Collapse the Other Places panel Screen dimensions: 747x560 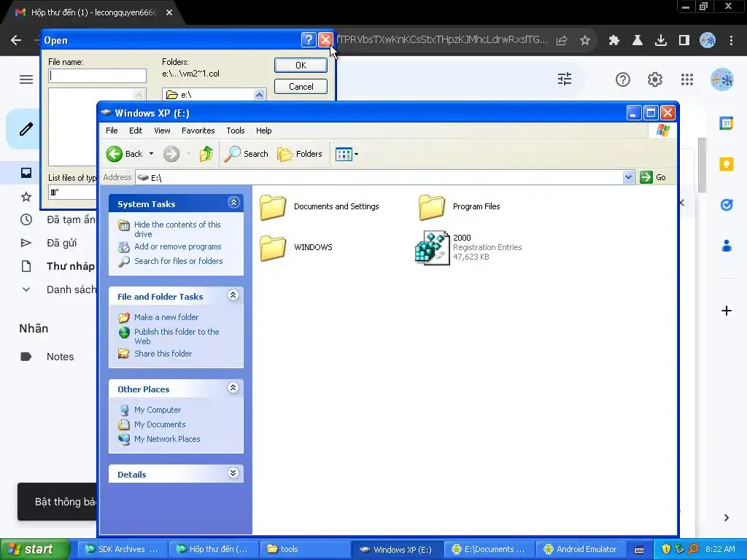pos(233,388)
